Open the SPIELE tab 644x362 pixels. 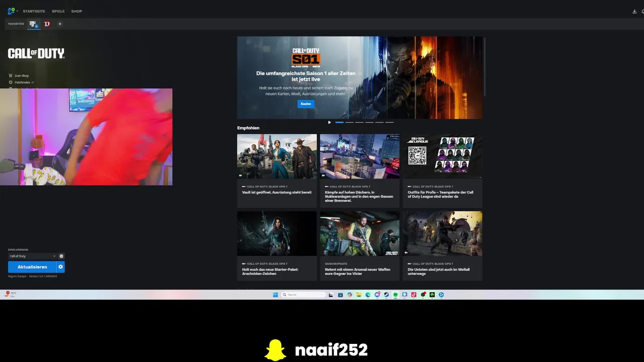pyautogui.click(x=58, y=11)
